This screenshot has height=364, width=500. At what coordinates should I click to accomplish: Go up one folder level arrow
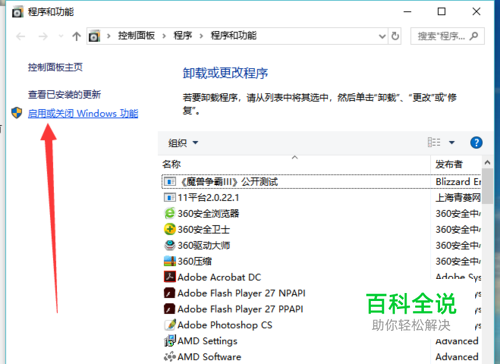[77, 36]
